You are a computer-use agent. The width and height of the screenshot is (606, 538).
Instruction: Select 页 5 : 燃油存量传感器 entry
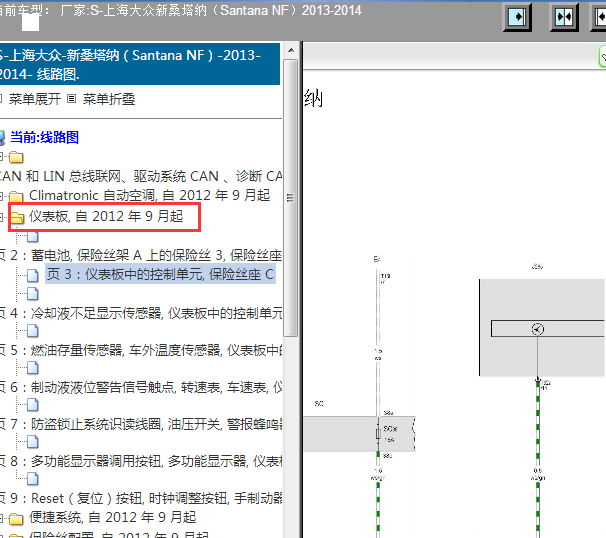point(141,350)
